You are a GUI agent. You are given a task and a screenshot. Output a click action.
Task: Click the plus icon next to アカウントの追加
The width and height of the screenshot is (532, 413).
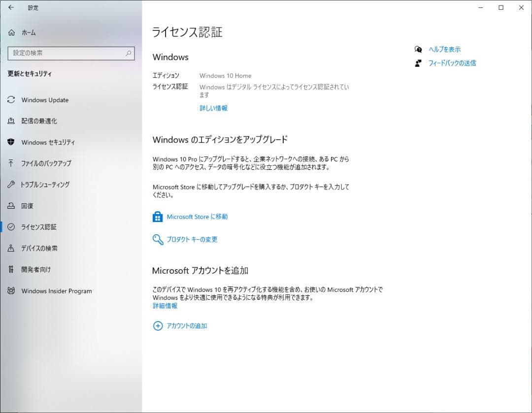(x=158, y=325)
